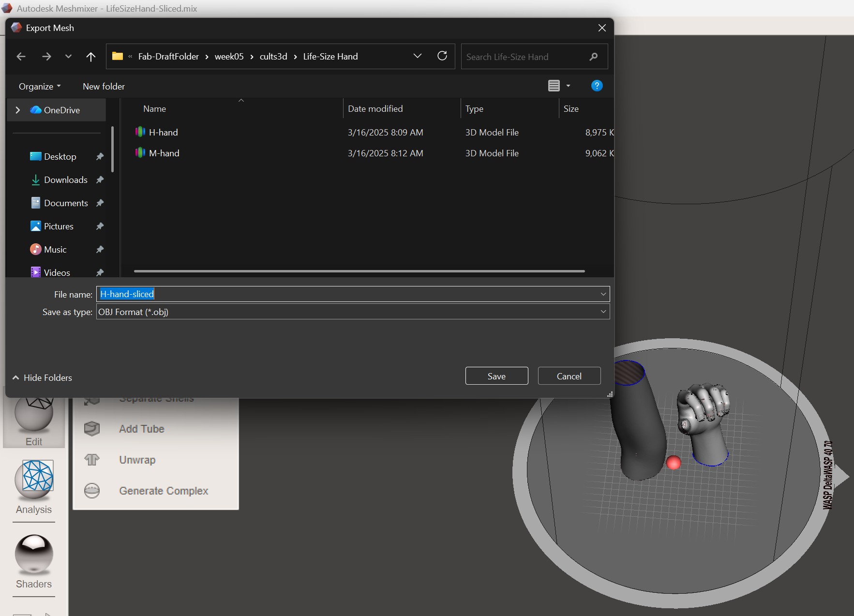The image size is (854, 616).
Task: Expand the cults3d breadcrumb chevron
Action: point(295,57)
